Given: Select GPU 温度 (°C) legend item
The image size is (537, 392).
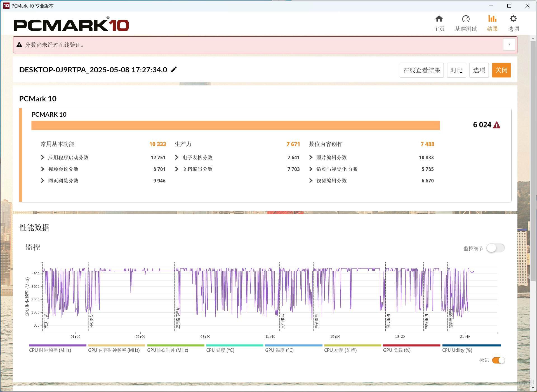Looking at the screenshot, I should [294, 348].
